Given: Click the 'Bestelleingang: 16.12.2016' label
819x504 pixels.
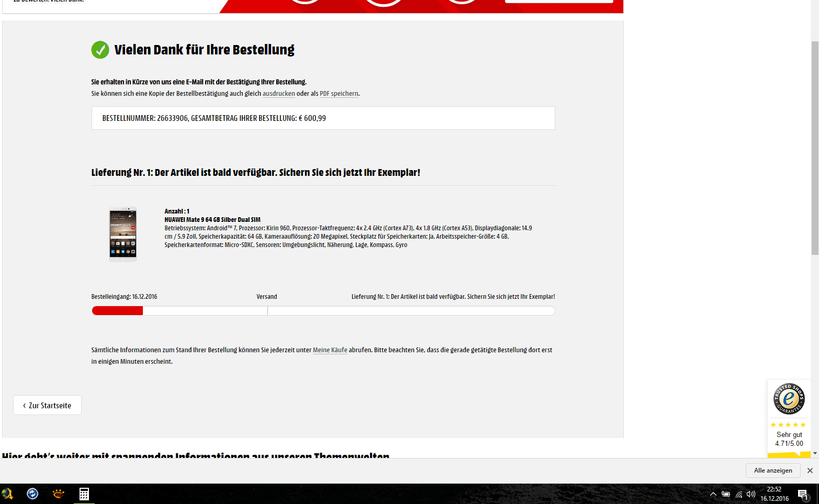Looking at the screenshot, I should [x=124, y=297].
